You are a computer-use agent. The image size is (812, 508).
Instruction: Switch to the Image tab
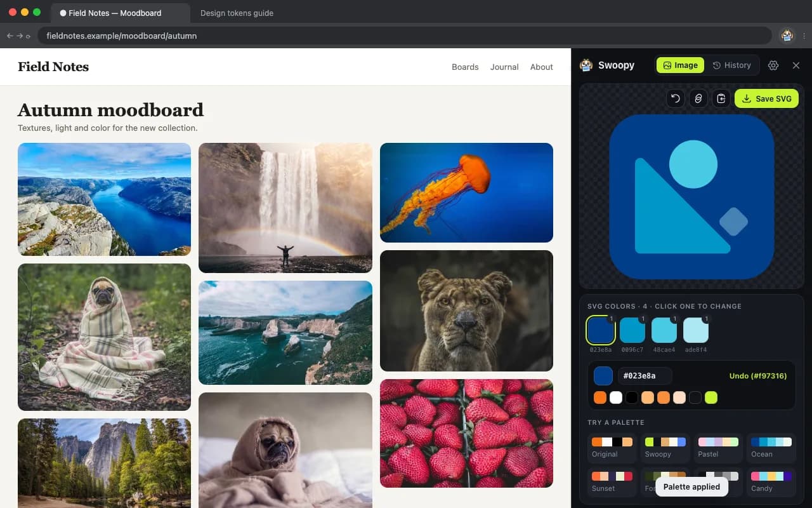[680, 65]
